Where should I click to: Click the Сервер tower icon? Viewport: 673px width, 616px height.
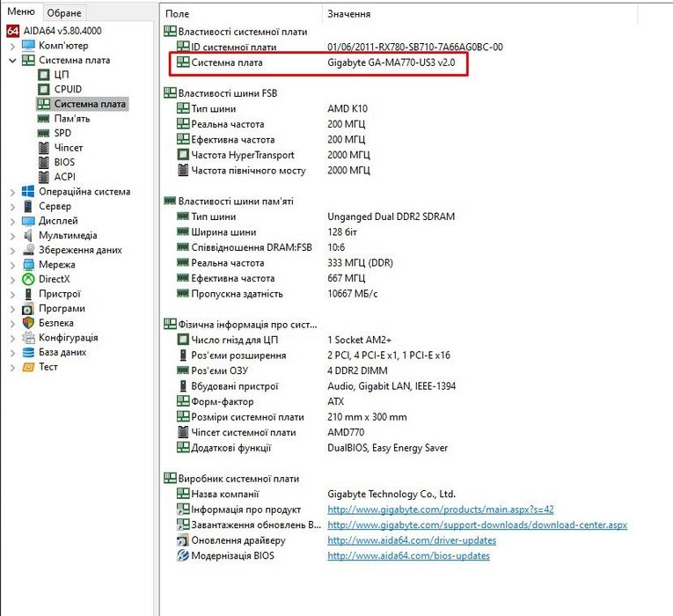click(28, 206)
